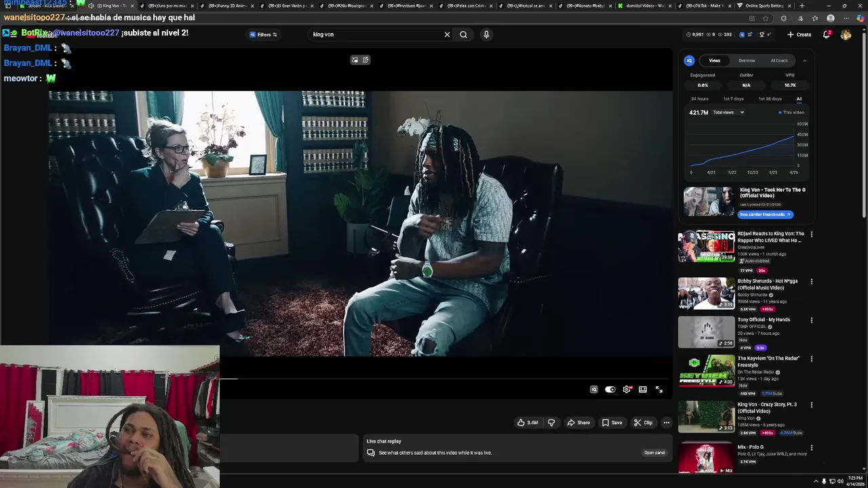Open Took Her To The O thumbnail

tap(709, 201)
